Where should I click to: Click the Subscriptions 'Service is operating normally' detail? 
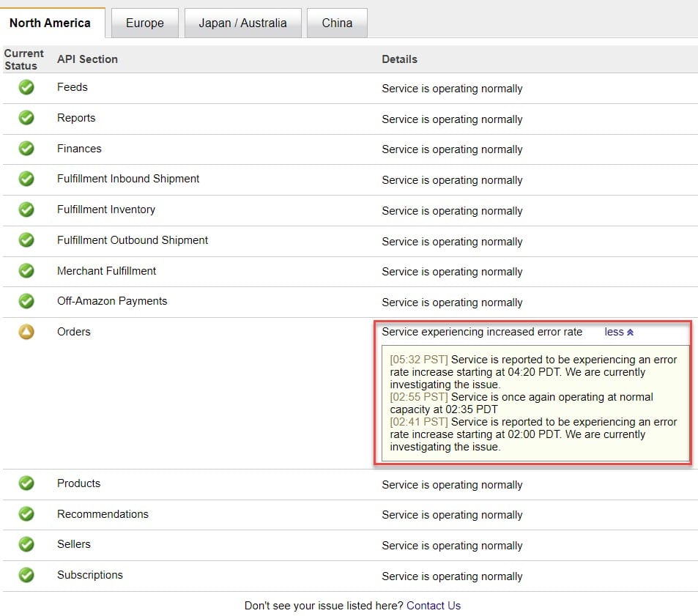[452, 576]
